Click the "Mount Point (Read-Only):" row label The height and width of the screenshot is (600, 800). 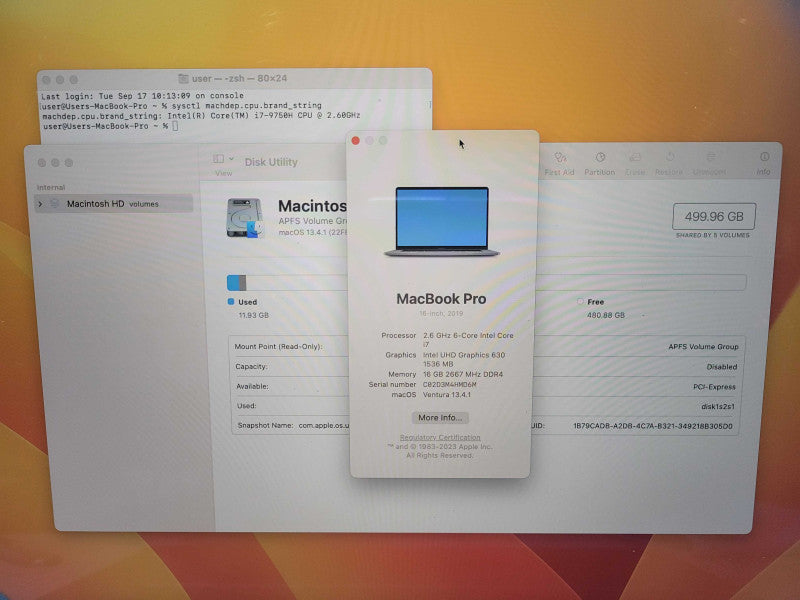point(279,346)
